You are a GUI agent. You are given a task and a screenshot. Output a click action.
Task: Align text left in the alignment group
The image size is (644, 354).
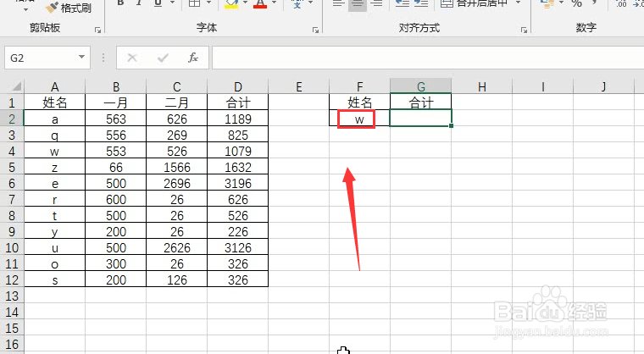[x=338, y=3]
